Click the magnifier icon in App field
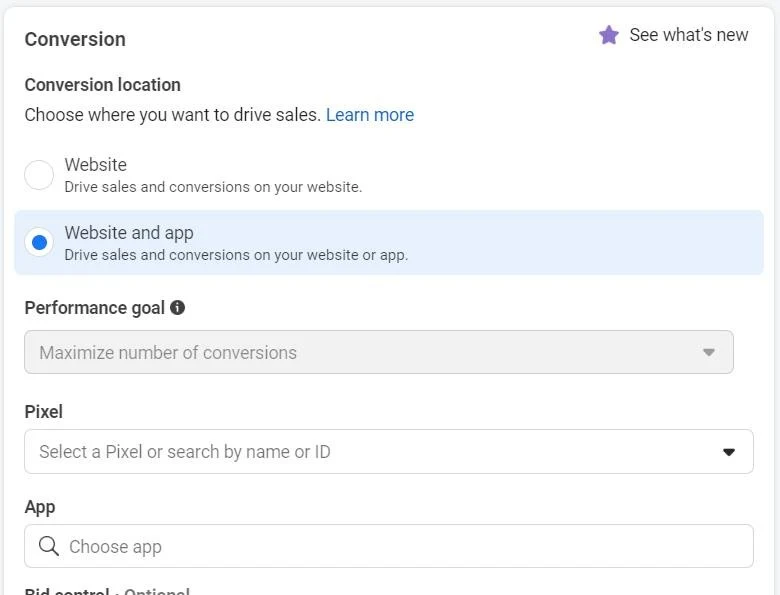780x595 pixels. tap(49, 546)
